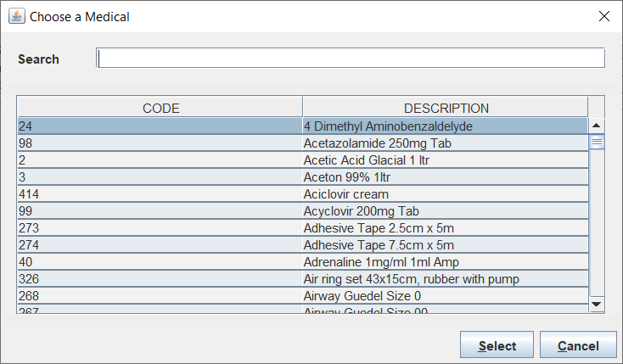This screenshot has height=364, width=623.
Task: Sort table by CODE column header
Action: (160, 108)
